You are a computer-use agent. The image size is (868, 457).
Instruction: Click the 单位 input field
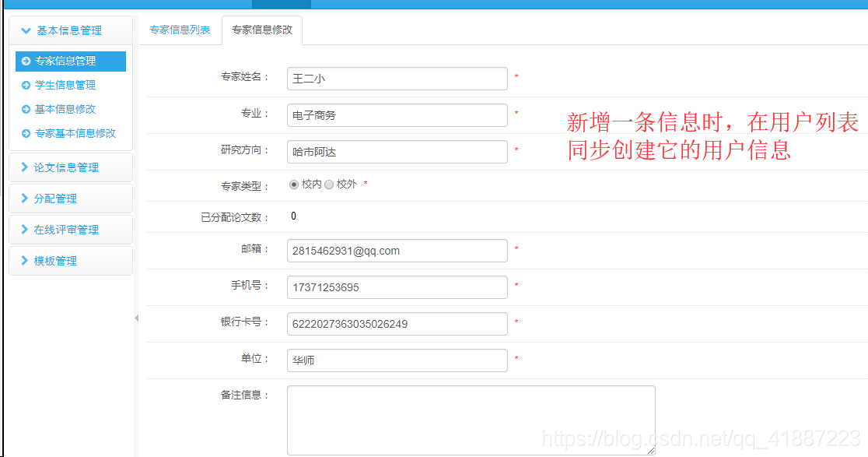[397, 360]
